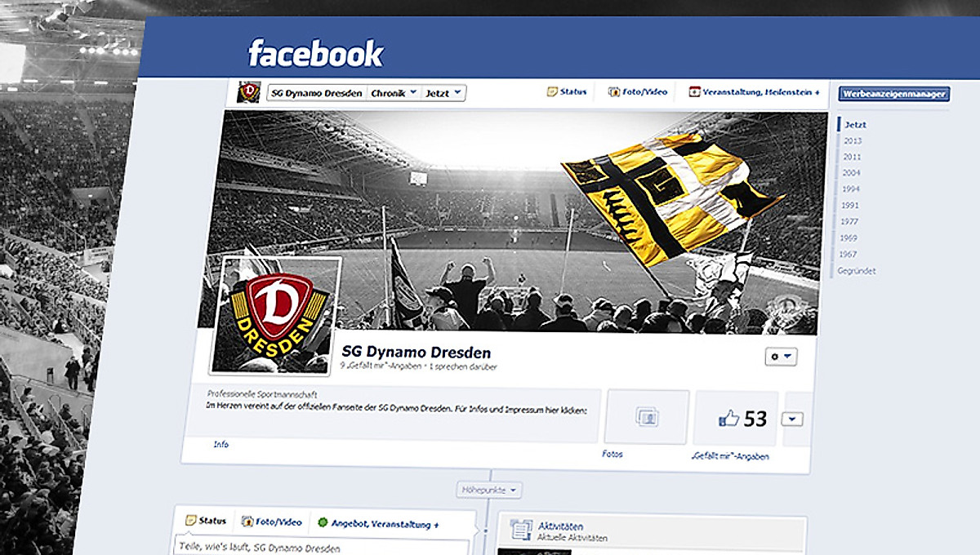Viewport: 980px width, 555px height.
Task: Click the Aktivitäten panel icon
Action: (520, 531)
